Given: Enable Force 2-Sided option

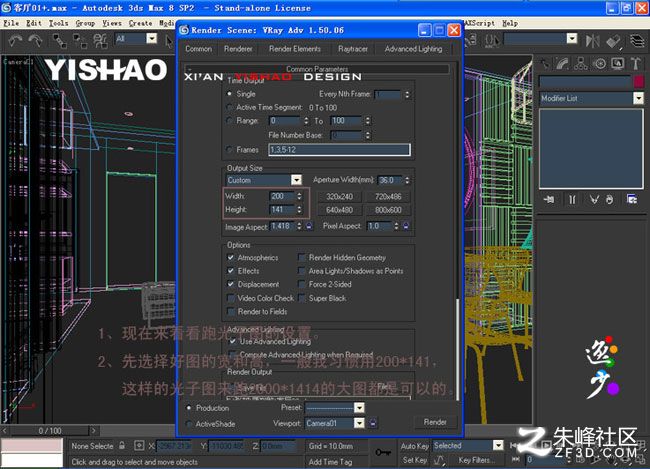Looking at the screenshot, I should [302, 284].
